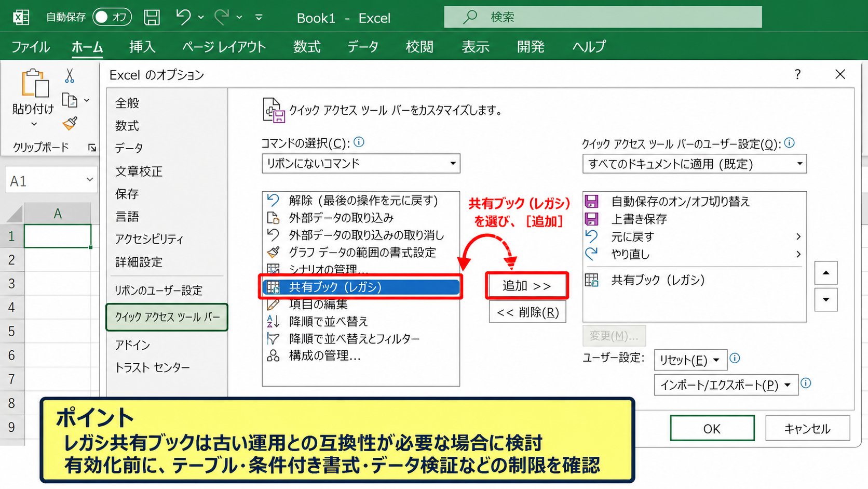Switch to the ヘルプ tab

point(589,47)
